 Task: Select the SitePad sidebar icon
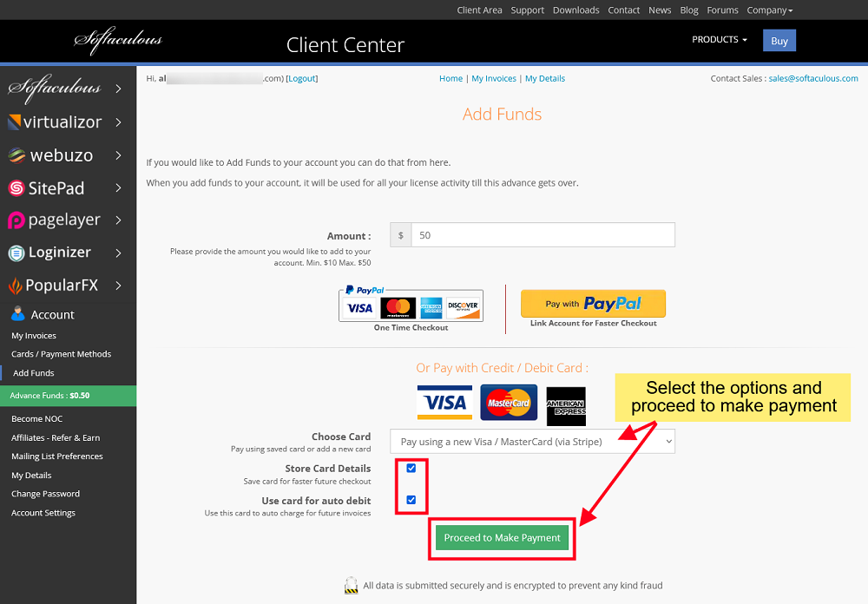coord(16,188)
